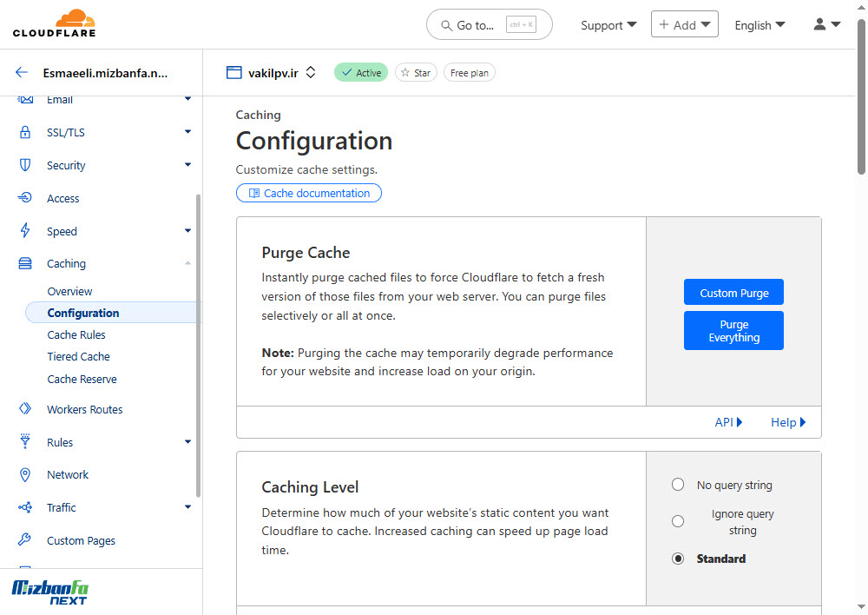Expand the SSL/TLS menu arrow
868x615 pixels.
tap(188, 132)
